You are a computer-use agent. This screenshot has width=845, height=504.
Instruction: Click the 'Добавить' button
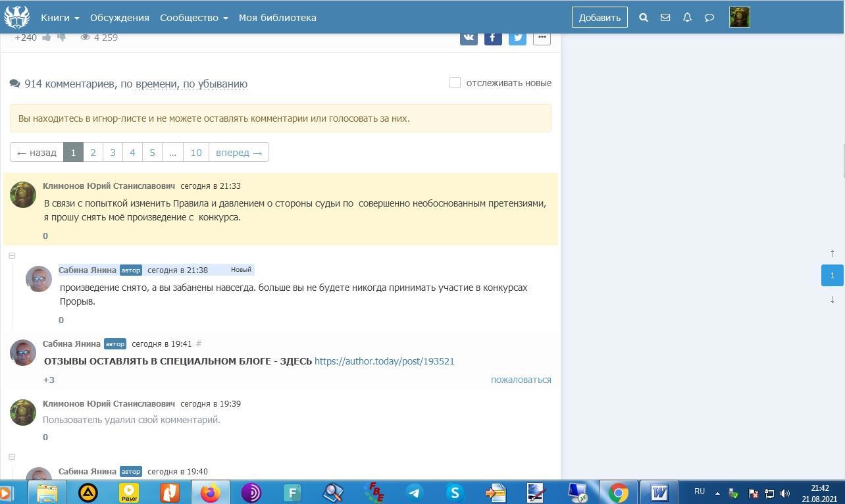[600, 18]
